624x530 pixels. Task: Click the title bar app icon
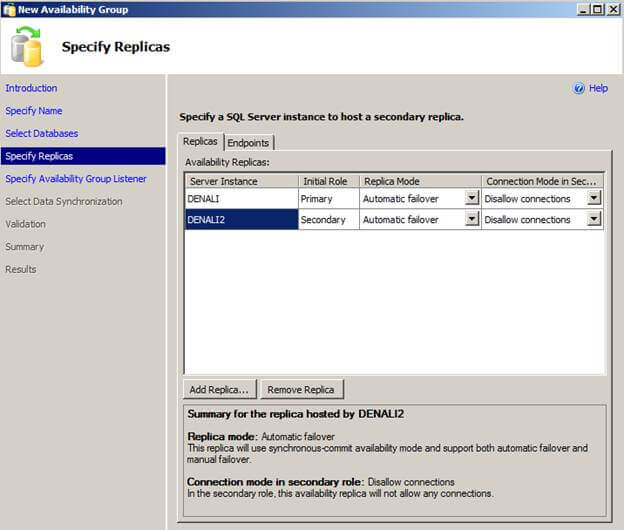[x=9, y=9]
